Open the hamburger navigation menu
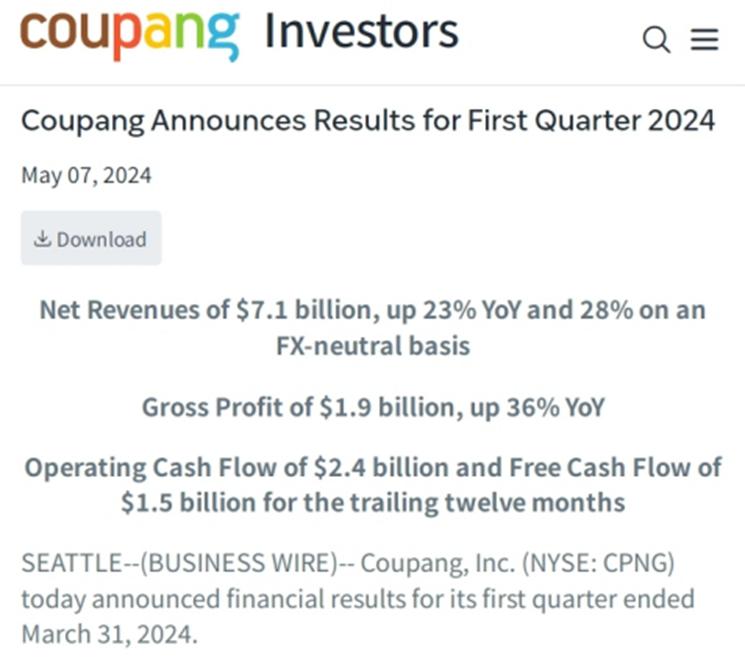745x667 pixels. pyautogui.click(x=705, y=39)
